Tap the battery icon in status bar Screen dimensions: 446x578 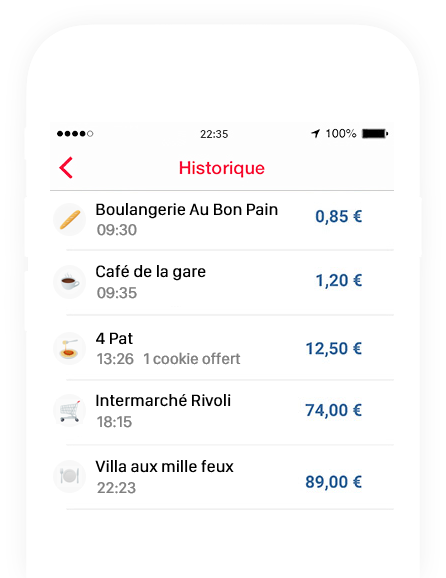[375, 133]
